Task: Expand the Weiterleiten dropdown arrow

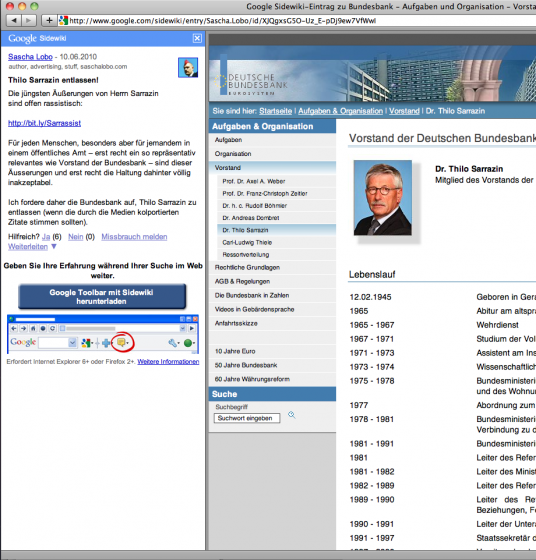Action: [x=54, y=246]
